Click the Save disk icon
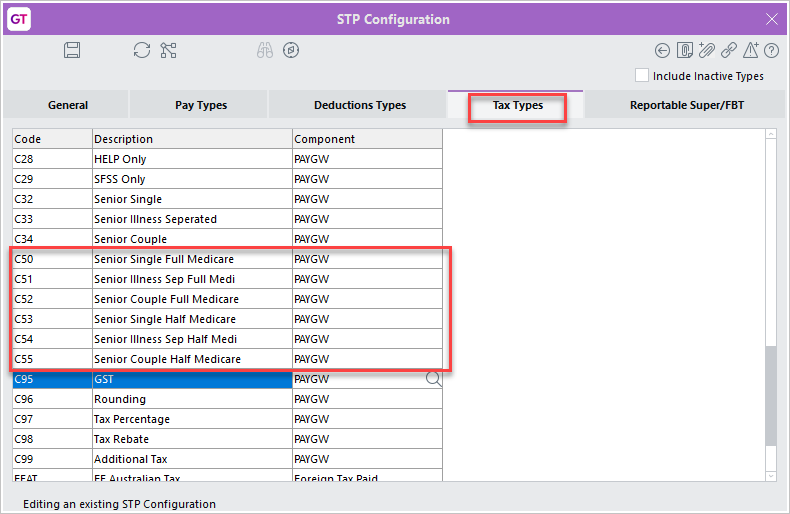790x514 pixels. [x=72, y=50]
